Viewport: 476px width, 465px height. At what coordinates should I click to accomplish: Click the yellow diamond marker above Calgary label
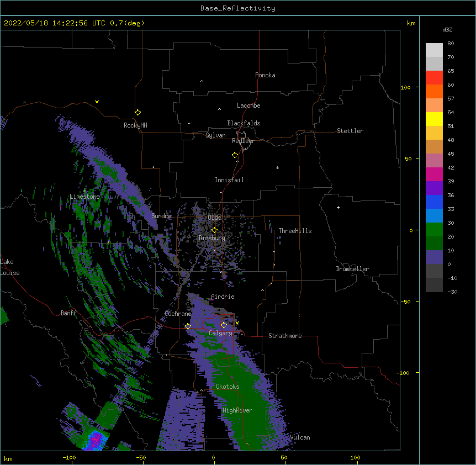tap(224, 325)
